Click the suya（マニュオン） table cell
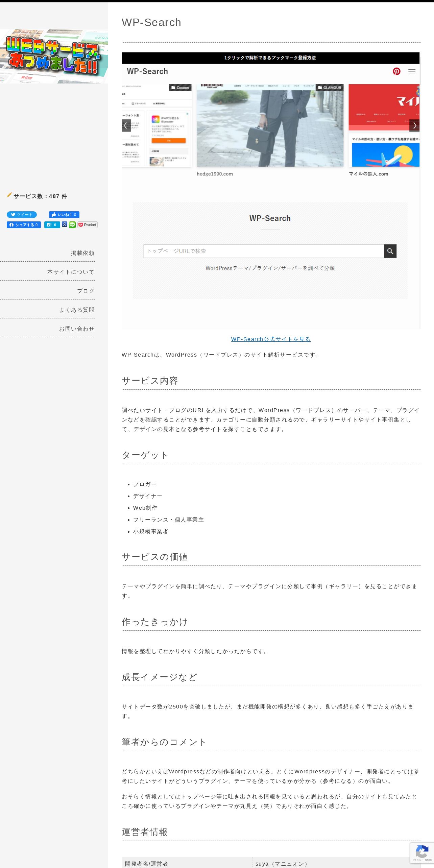 point(336,863)
